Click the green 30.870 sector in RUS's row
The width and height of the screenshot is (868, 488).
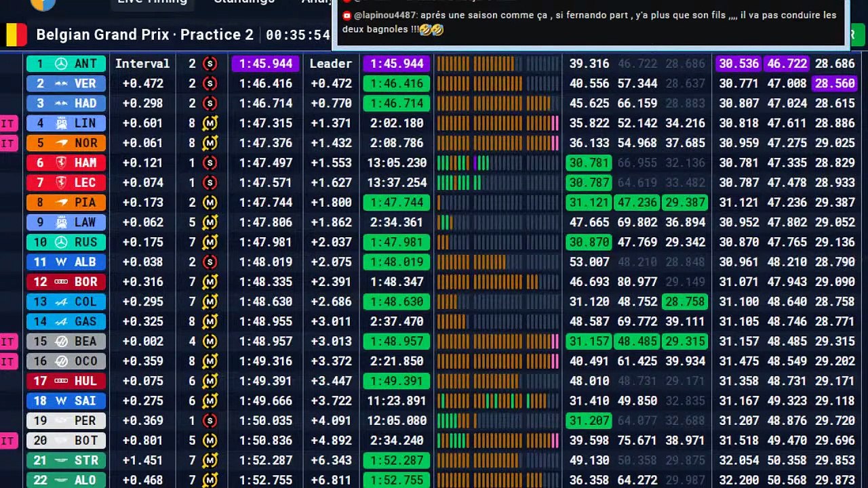click(589, 242)
